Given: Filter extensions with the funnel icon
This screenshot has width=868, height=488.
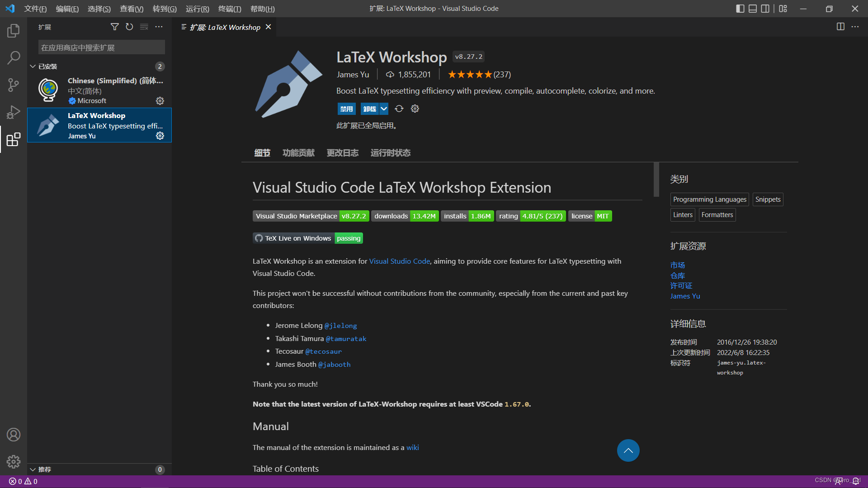Looking at the screenshot, I should [115, 27].
